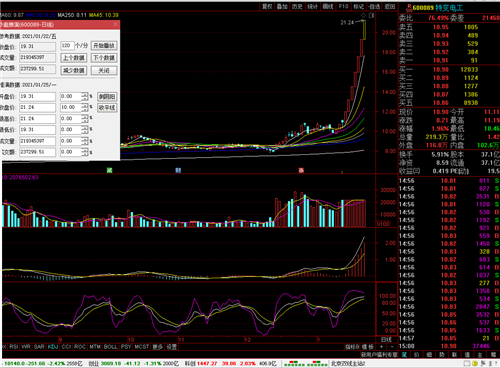Click the 开盘价 percentage spinner arrows
500x368 pixels.
[x=85, y=97]
